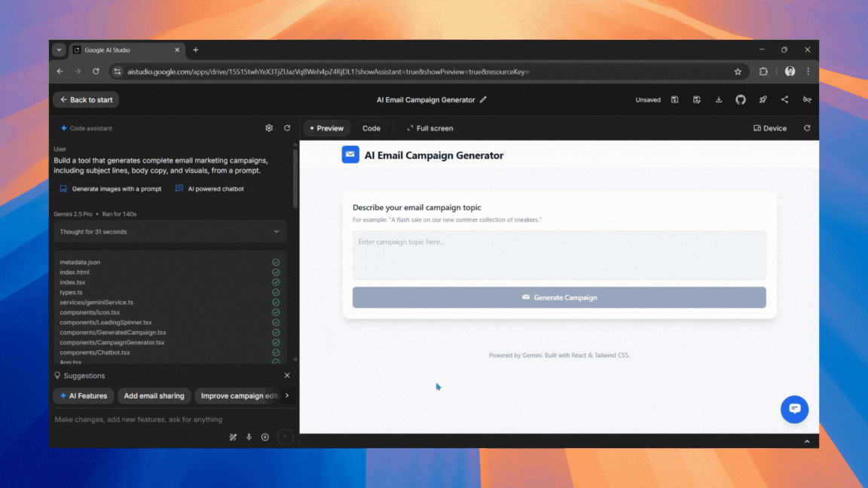868x488 pixels.
Task: Click the rocket deploy icon
Action: pos(763,99)
